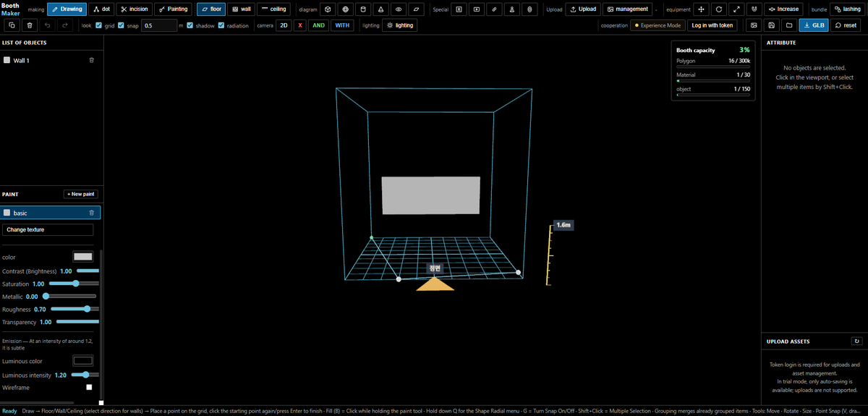Insert the special link object
This screenshot has height=416, width=868.
pos(494,9)
